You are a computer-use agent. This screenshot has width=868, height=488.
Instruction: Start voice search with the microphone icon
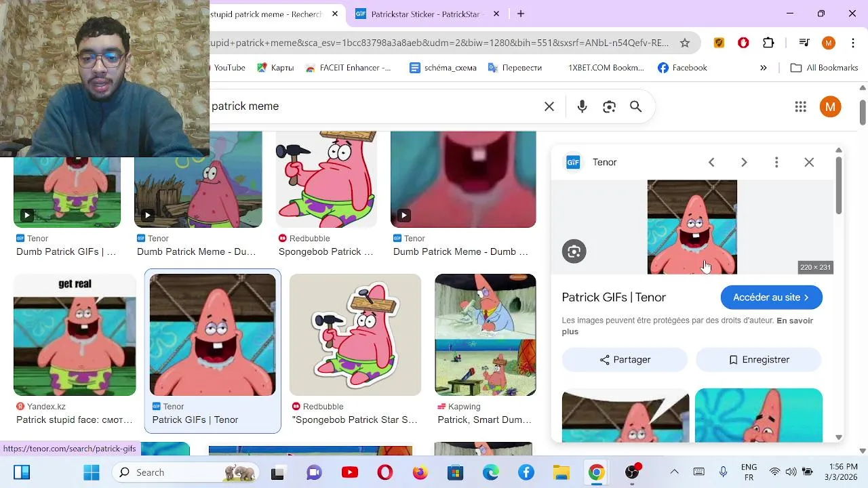point(582,106)
